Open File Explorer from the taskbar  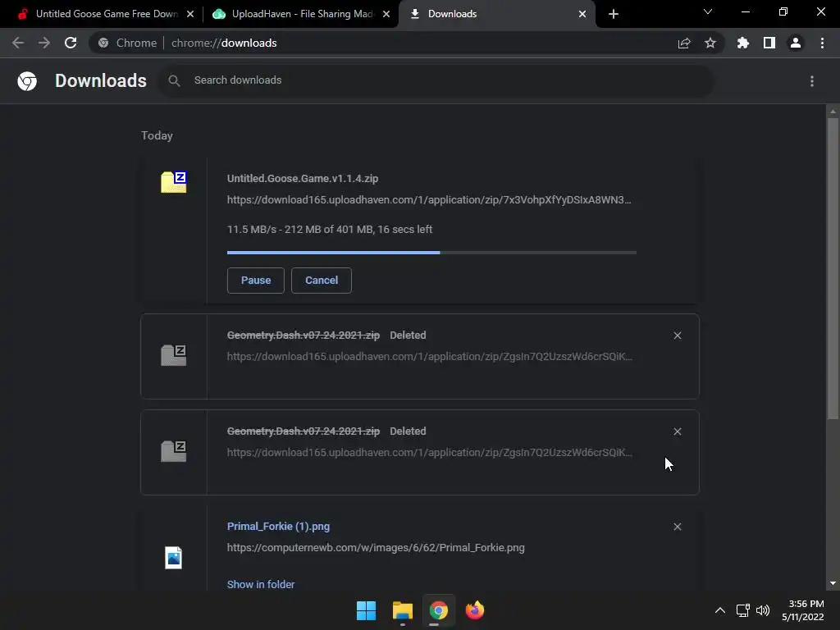coord(402,610)
